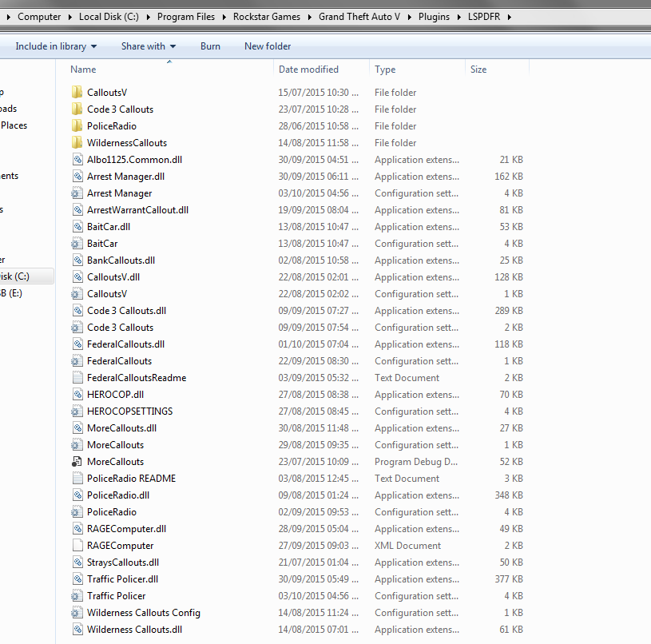The image size is (651, 644).
Task: Click the HEROCOPSETTINGS configuration icon
Action: click(77, 411)
